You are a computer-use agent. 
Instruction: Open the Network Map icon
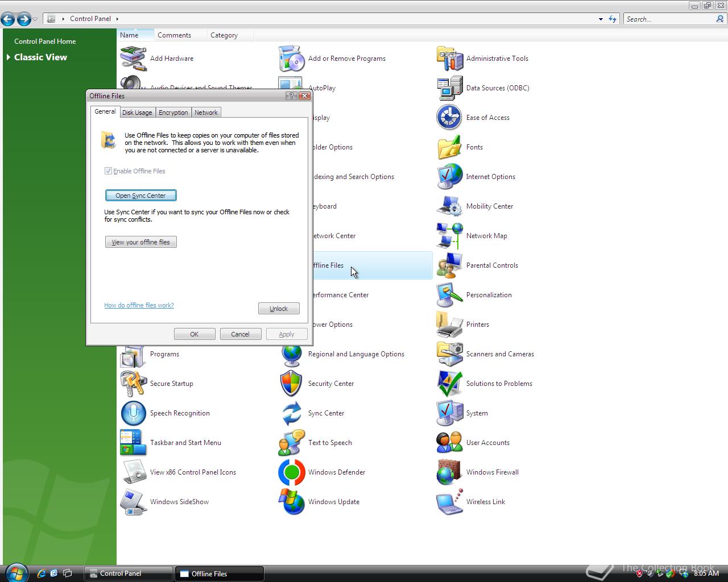(x=449, y=236)
